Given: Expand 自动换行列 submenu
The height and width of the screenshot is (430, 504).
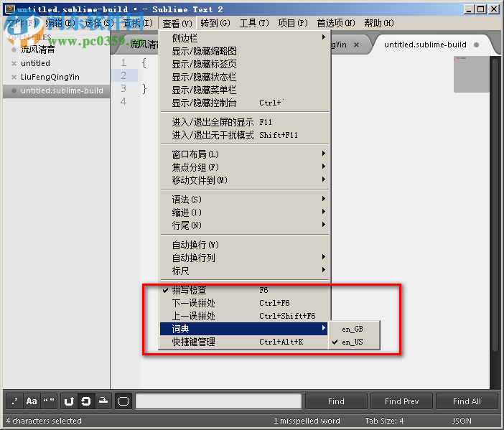Looking at the screenshot, I should (244, 258).
